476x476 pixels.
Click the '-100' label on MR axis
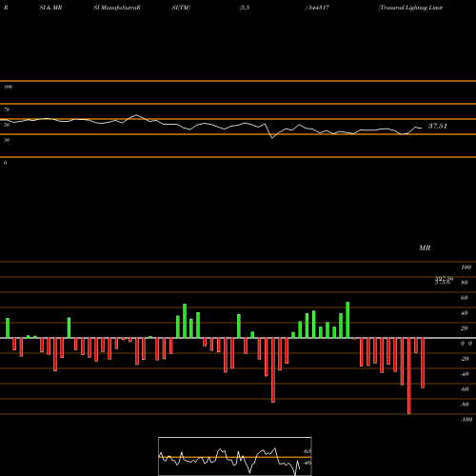(466, 420)
